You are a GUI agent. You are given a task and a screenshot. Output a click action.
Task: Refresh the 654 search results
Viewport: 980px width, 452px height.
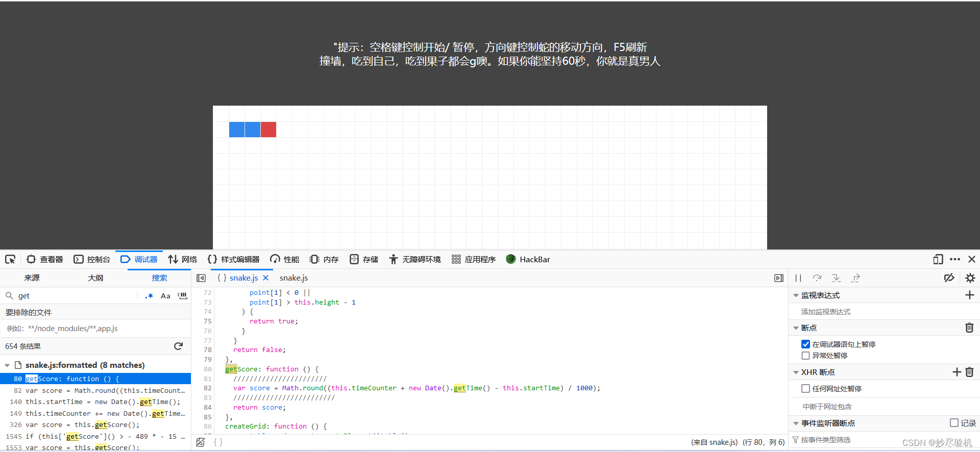click(178, 346)
